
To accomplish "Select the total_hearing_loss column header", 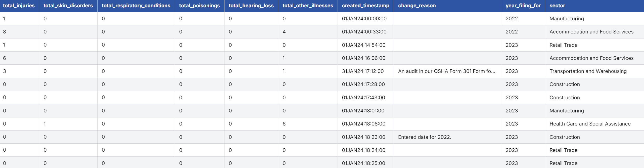I will 251,6.
